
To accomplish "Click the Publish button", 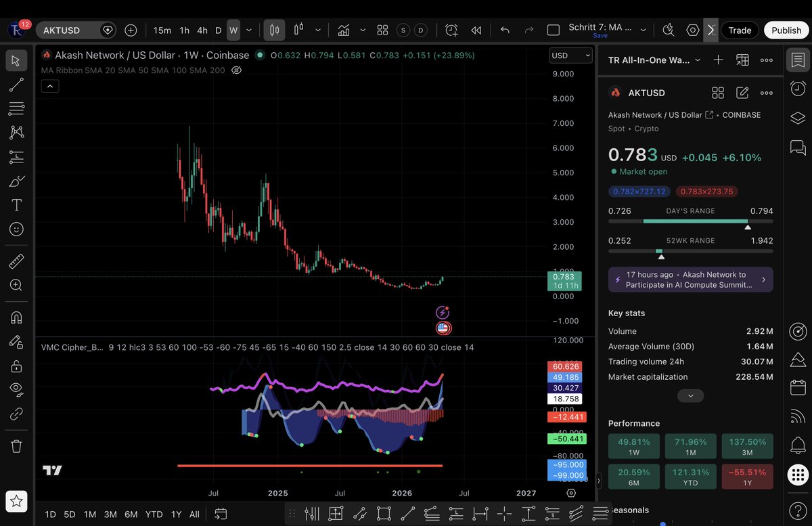I will (786, 30).
